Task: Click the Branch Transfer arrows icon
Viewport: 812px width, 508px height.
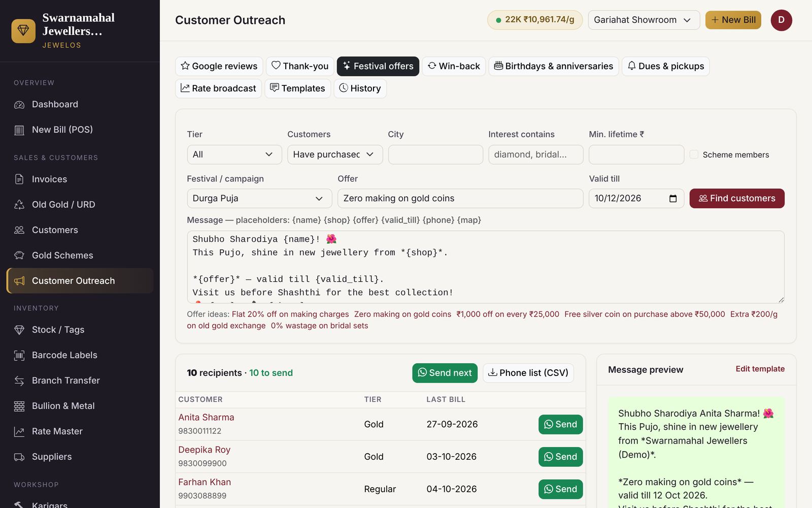Action: click(19, 381)
